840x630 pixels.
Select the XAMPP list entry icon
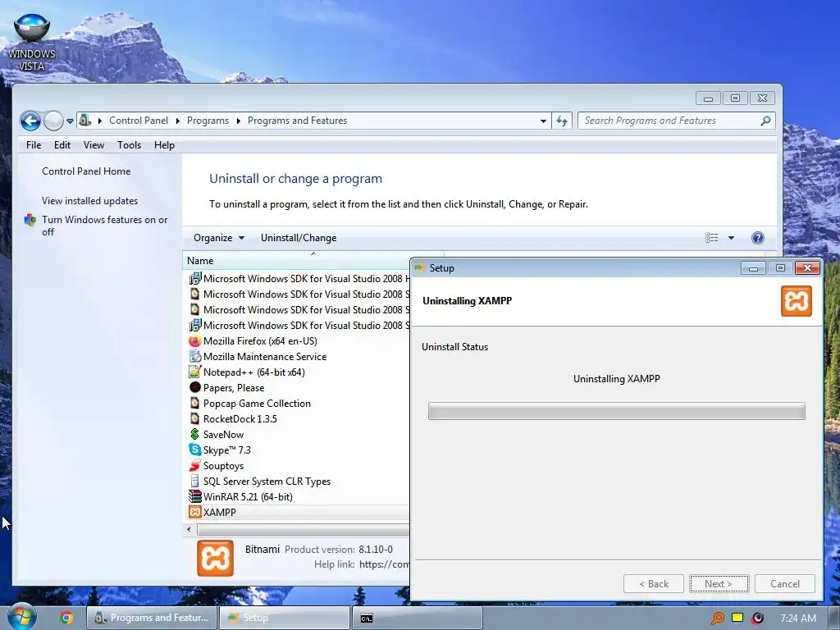coord(195,512)
